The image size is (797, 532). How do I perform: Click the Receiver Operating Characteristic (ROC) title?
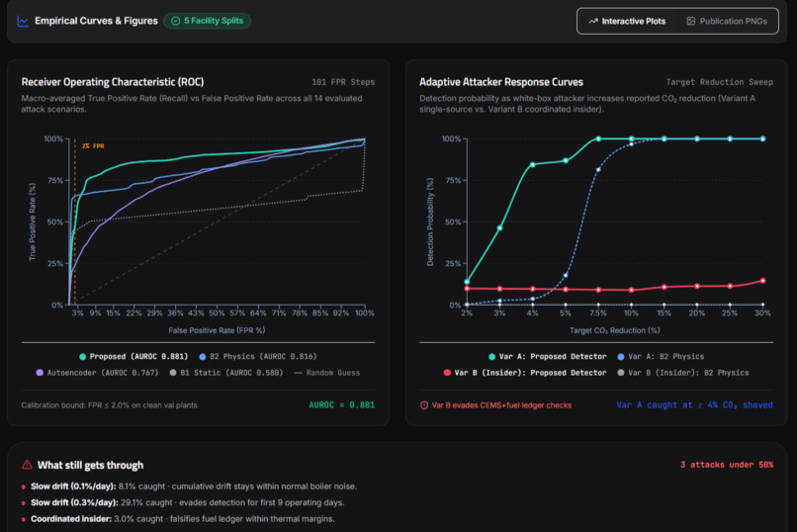[113, 82]
